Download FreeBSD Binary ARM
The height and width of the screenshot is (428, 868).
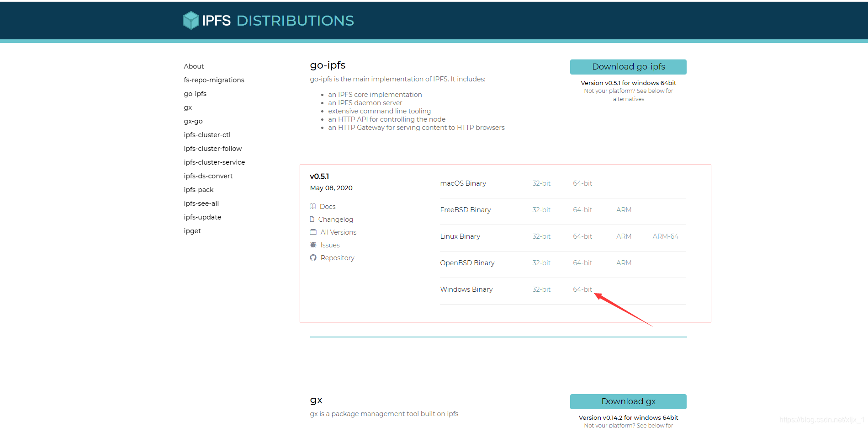(x=624, y=210)
